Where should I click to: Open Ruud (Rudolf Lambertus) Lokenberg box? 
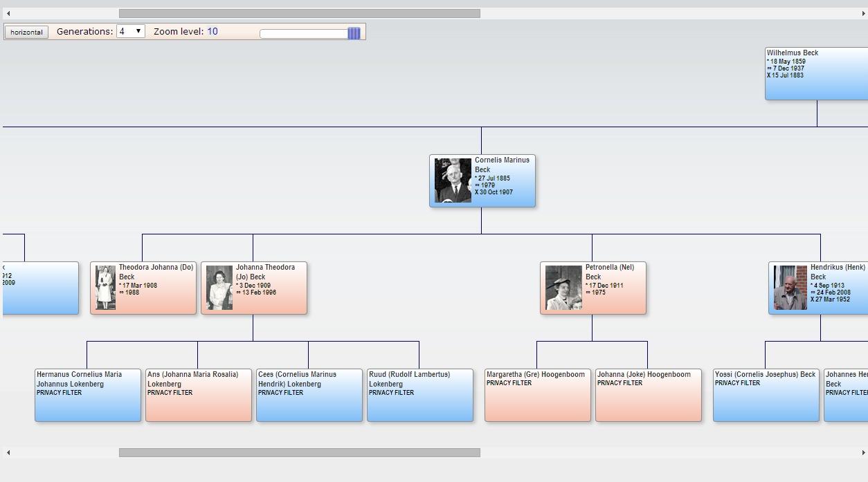click(x=420, y=395)
